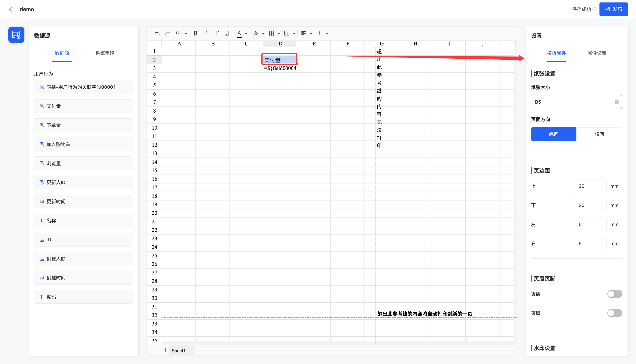Click the 发布 publish button
This screenshot has height=364, width=636.
click(x=613, y=9)
